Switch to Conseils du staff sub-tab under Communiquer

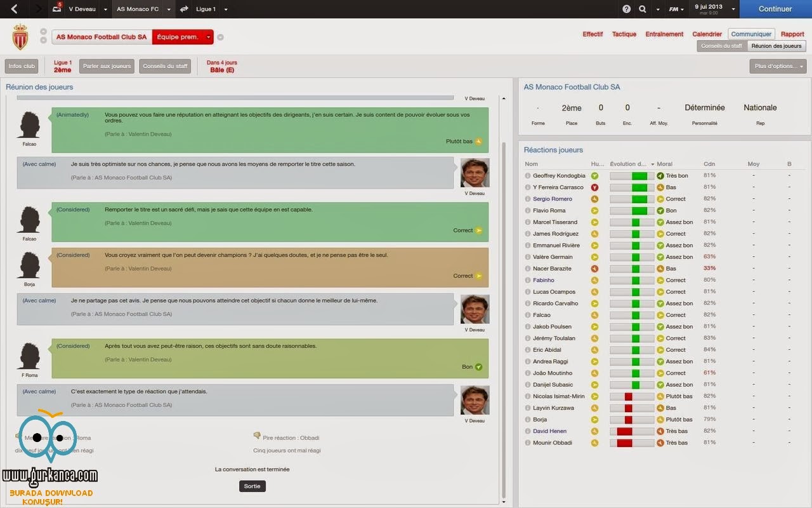pos(721,46)
